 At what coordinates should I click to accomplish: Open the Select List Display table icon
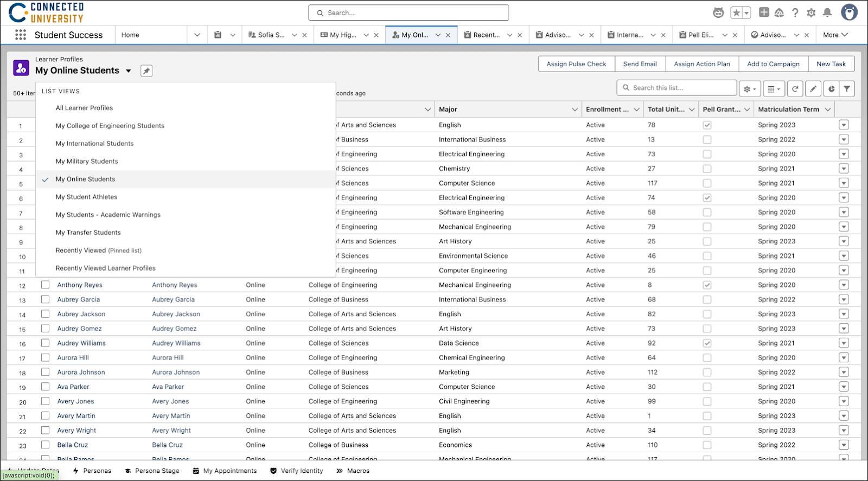point(774,89)
